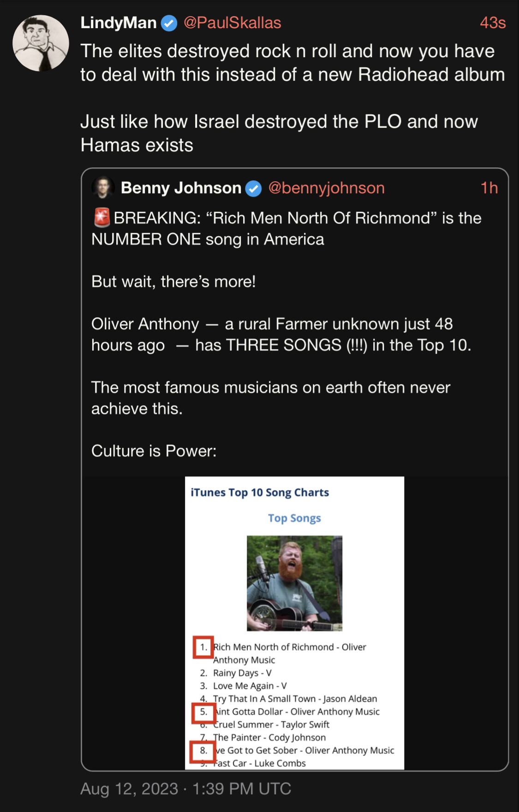The image size is (519, 812).
Task: Open the Oliver Anthony guitar photo
Action: [x=294, y=583]
